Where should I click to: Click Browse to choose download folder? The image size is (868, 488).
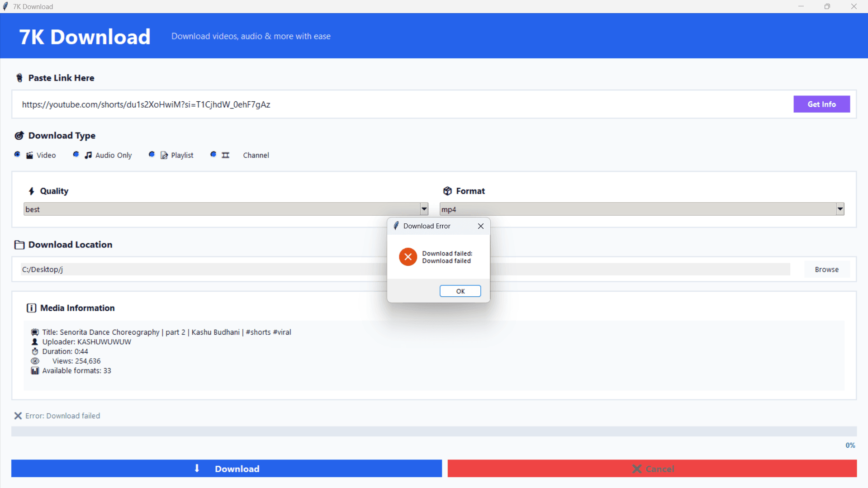(826, 270)
